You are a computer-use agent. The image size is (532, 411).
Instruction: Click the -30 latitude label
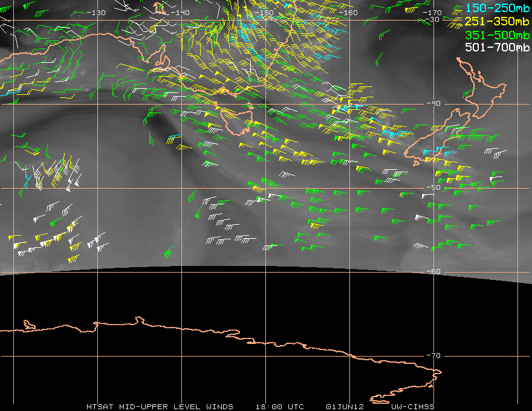433,20
